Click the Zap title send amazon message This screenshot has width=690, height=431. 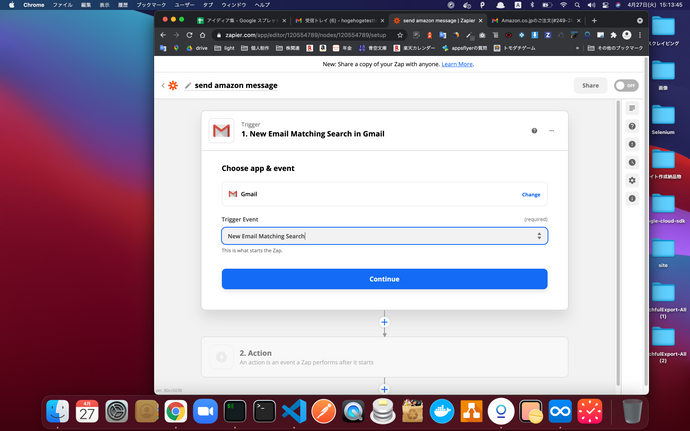point(236,85)
